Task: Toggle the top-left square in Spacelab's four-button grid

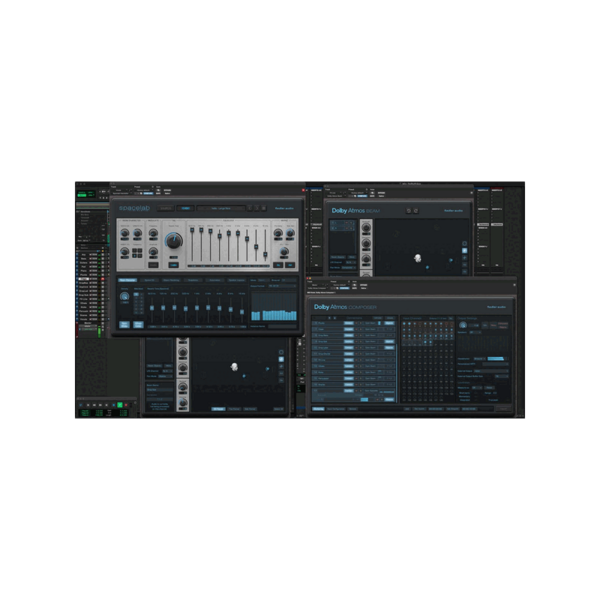Action: pos(135,251)
